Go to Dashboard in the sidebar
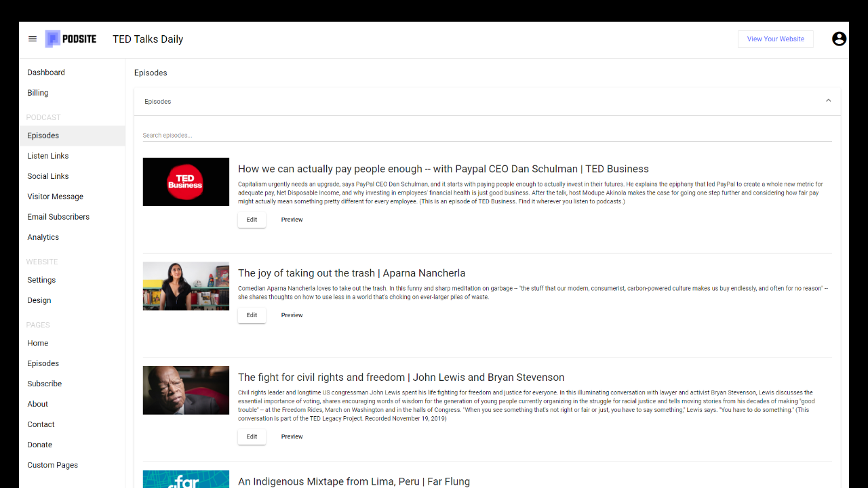This screenshot has height=488, width=868. (46, 73)
